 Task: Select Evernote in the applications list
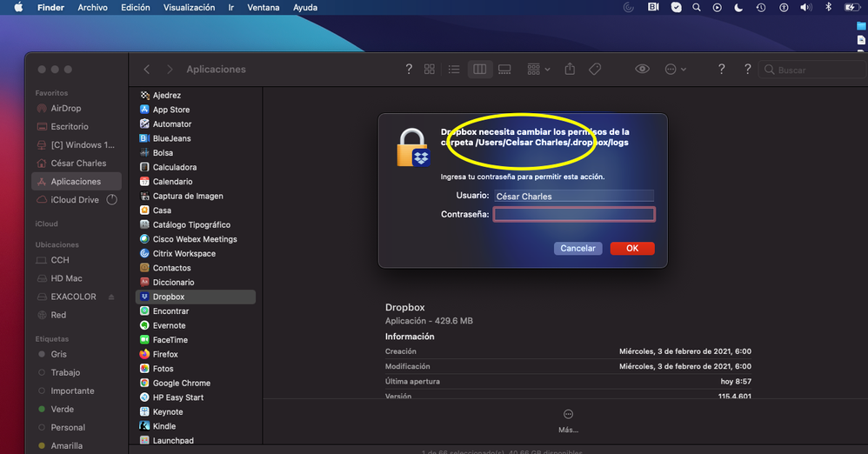(196, 325)
